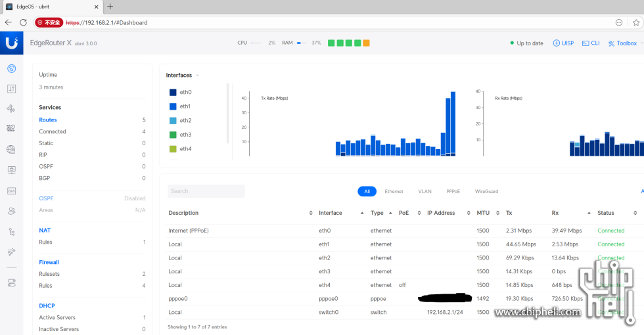Sort table by Interface column
The height and width of the screenshot is (335, 644).
pyautogui.click(x=330, y=213)
